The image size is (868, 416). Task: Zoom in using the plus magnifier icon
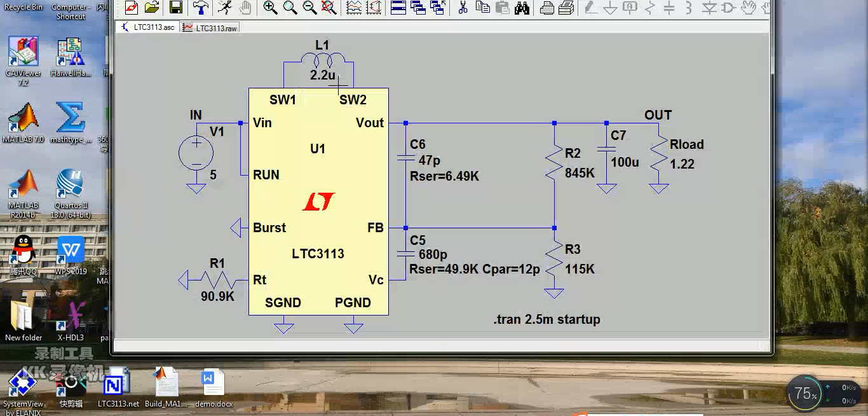pos(270,8)
